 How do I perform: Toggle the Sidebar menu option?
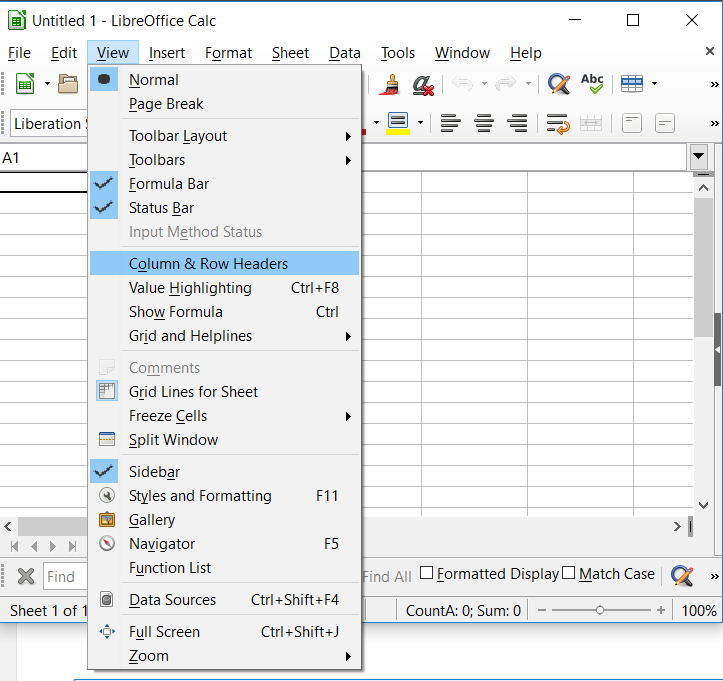click(x=224, y=472)
